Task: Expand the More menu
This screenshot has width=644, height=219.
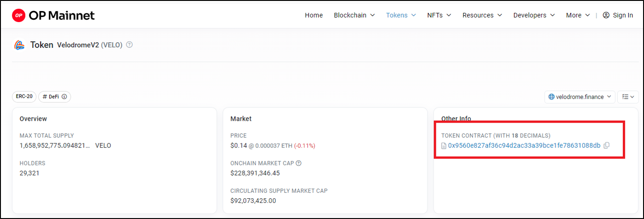Action: (578, 15)
